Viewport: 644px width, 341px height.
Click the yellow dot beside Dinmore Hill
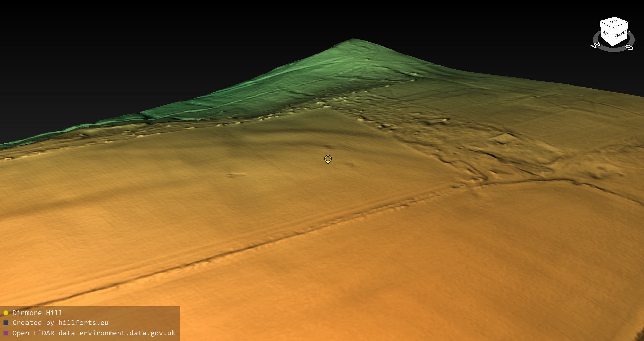[6, 313]
